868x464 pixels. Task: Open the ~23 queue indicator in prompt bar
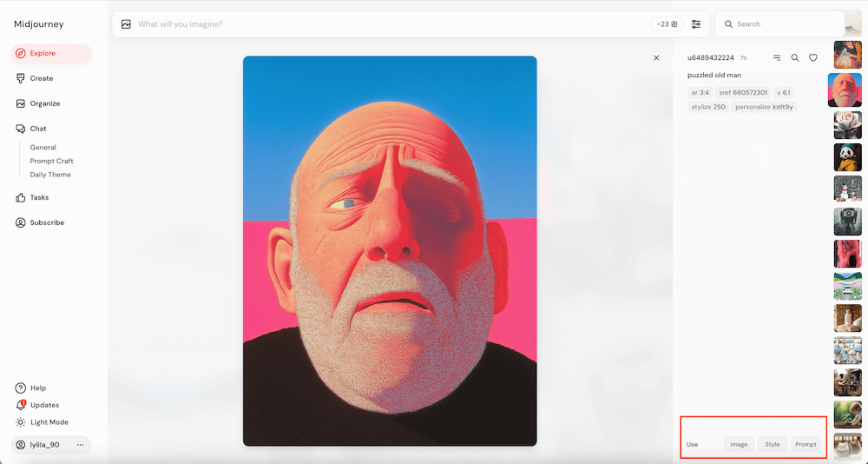667,24
